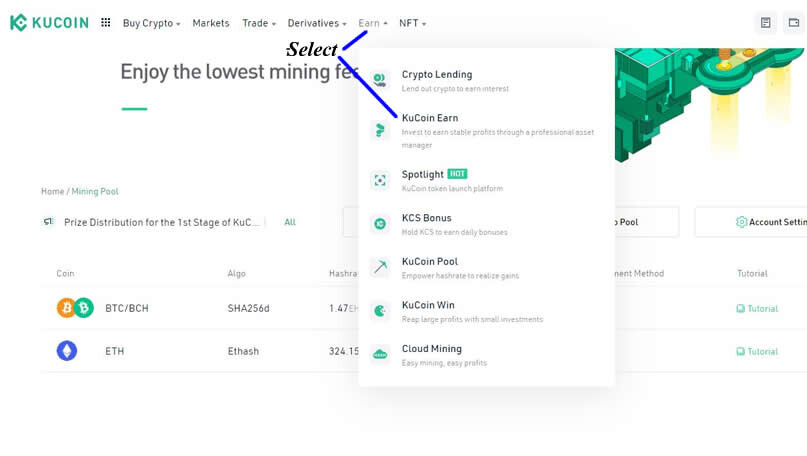807x456 pixels.
Task: Click the orders document icon in header
Action: coord(766,23)
